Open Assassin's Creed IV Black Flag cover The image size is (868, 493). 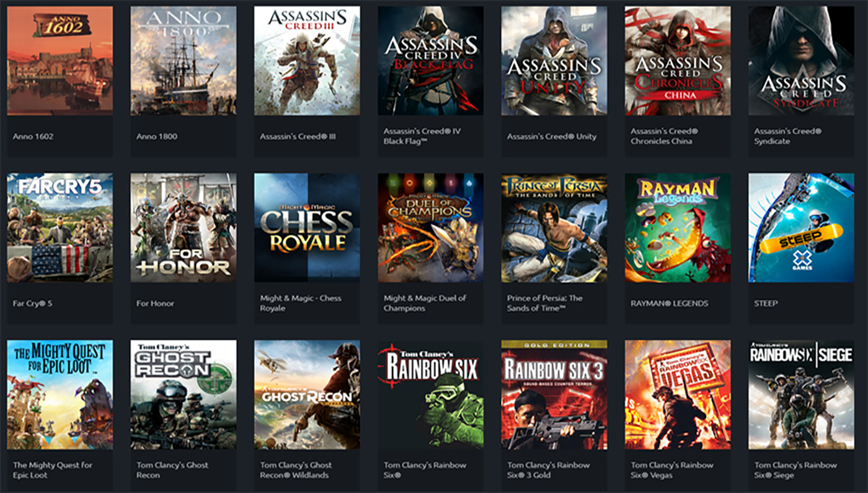430,61
